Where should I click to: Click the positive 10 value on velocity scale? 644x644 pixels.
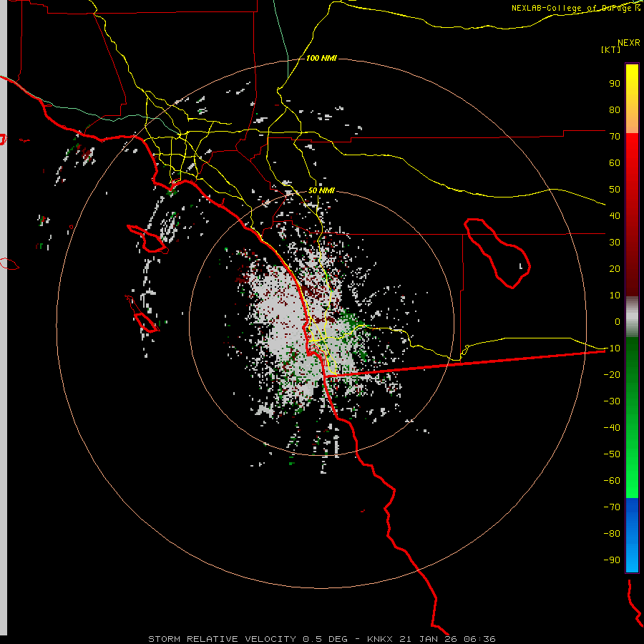point(615,296)
